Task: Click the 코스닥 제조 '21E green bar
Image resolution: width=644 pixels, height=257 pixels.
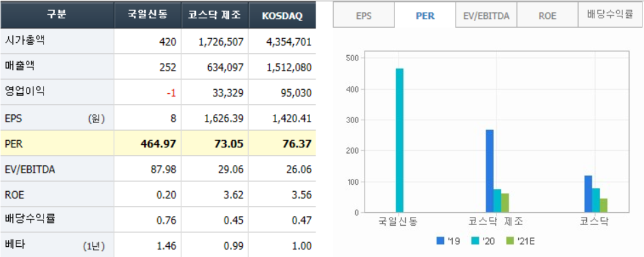Action: pos(505,203)
